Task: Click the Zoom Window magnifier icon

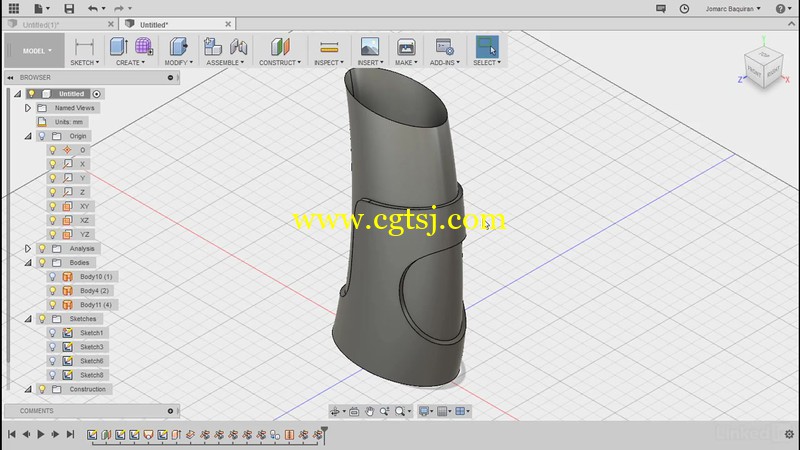Action: coord(400,411)
